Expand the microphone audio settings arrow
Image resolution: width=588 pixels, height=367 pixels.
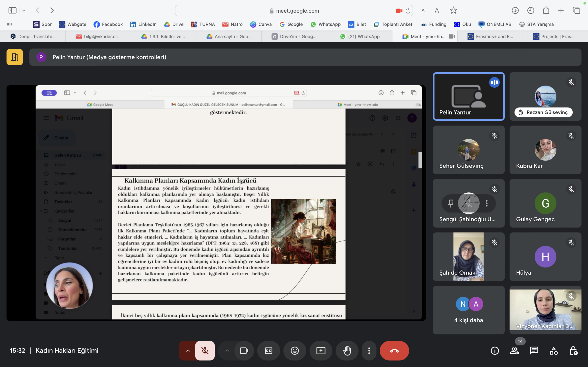coord(188,350)
